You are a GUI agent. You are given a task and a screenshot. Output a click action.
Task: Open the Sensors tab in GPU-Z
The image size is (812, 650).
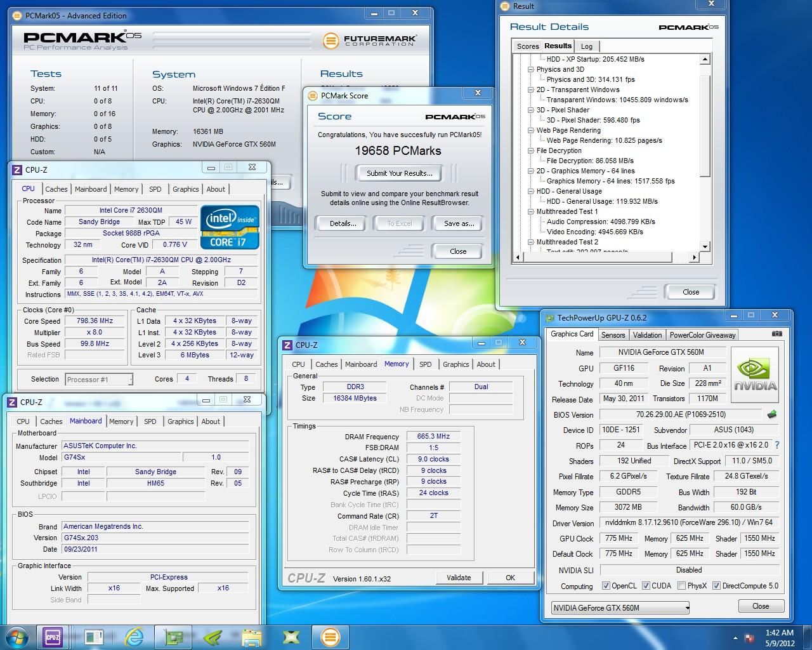(613, 335)
